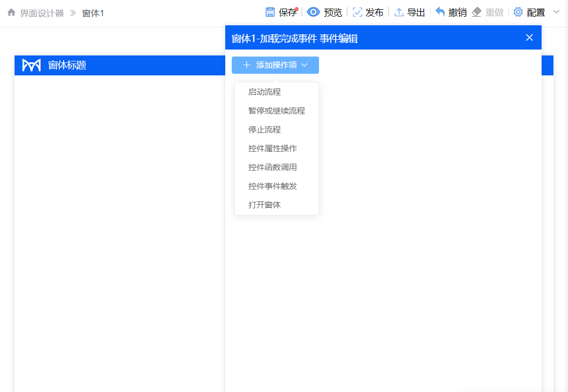Expand the chevron next to 配置
The image size is (568, 392).
coord(556,11)
